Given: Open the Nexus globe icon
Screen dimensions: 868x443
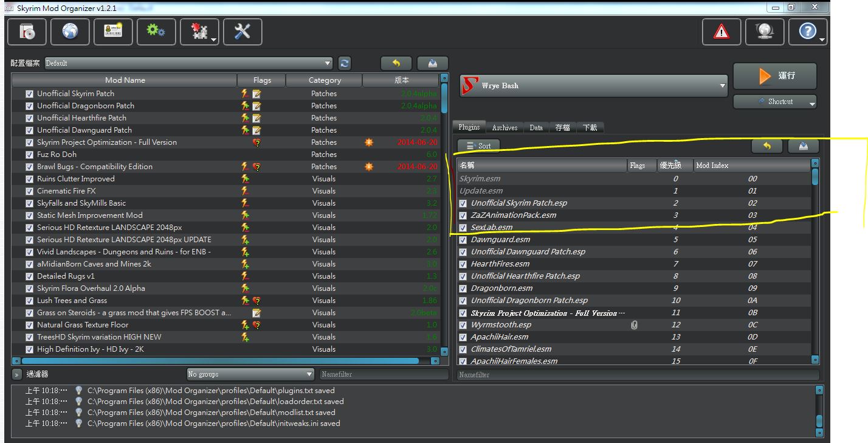Looking at the screenshot, I should pyautogui.click(x=70, y=32).
